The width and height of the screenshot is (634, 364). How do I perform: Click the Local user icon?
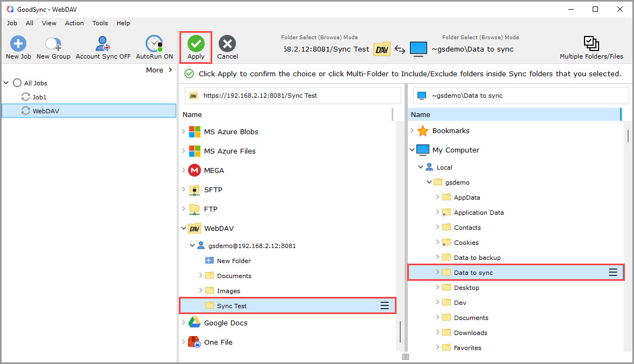tap(429, 167)
